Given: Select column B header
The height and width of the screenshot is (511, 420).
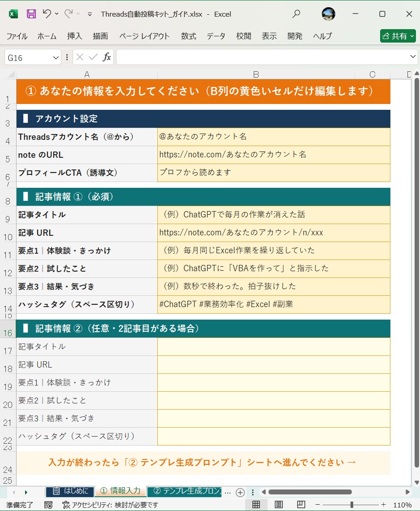Looking at the screenshot, I should point(256,74).
